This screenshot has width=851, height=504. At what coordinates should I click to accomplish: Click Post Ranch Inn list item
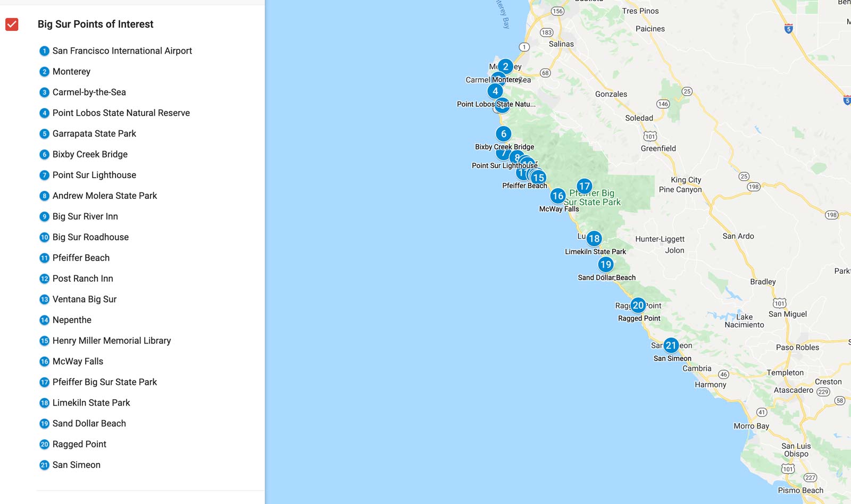tap(82, 279)
